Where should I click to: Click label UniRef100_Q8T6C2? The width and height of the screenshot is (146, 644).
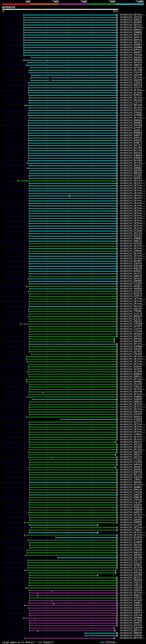(131, 578)
